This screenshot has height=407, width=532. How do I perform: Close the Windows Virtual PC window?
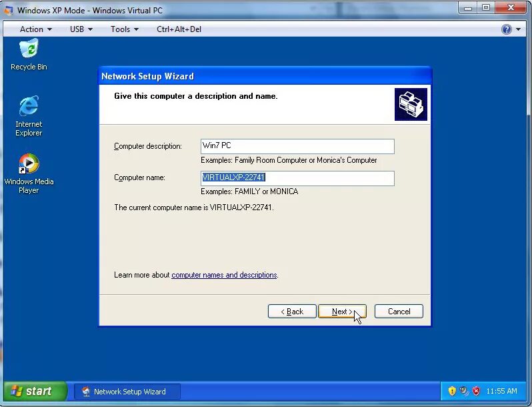point(511,8)
